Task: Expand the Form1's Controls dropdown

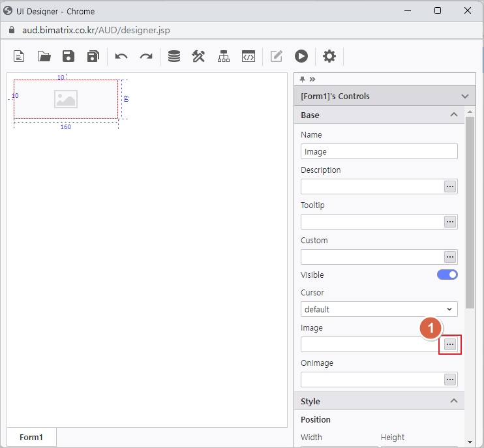Action: (x=464, y=96)
